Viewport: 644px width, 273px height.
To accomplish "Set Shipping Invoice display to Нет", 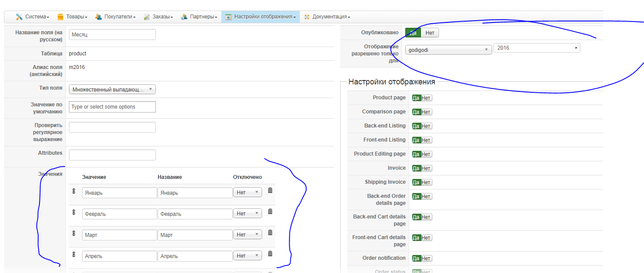I will (x=426, y=182).
